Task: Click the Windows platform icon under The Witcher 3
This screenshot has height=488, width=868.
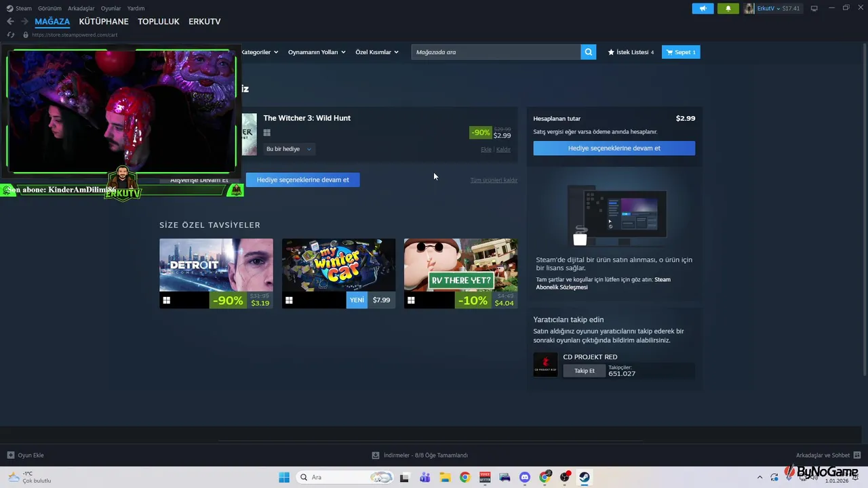Action: [x=267, y=133]
